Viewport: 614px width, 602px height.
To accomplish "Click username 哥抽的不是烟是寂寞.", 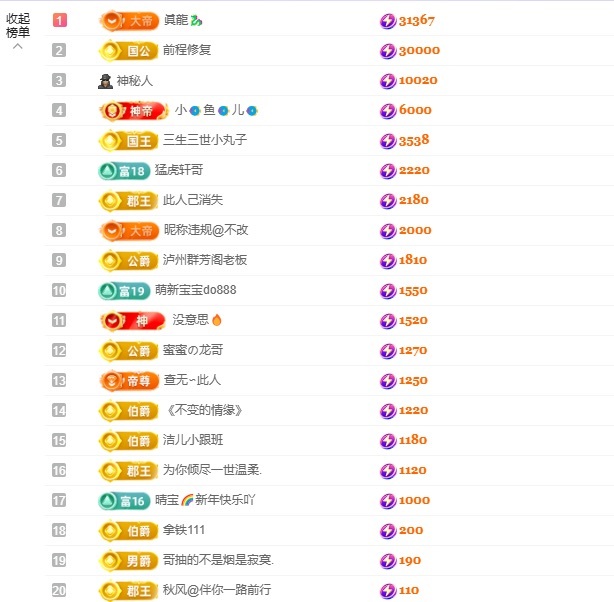I will click(218, 560).
